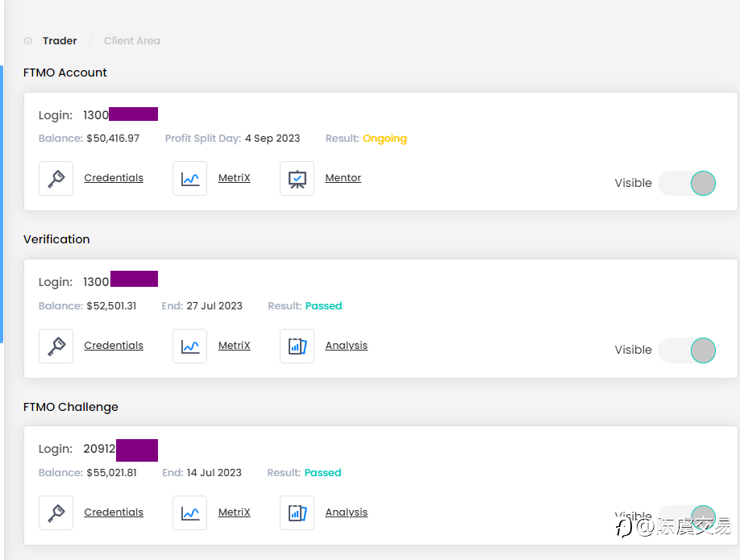
Task: Open Trader breadcrumb link
Action: click(x=60, y=41)
